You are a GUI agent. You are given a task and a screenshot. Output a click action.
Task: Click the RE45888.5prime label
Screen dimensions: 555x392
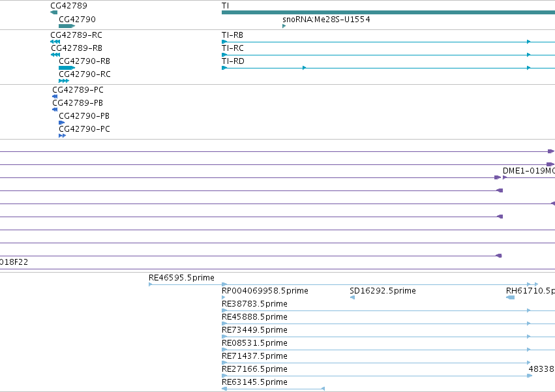[x=254, y=317]
